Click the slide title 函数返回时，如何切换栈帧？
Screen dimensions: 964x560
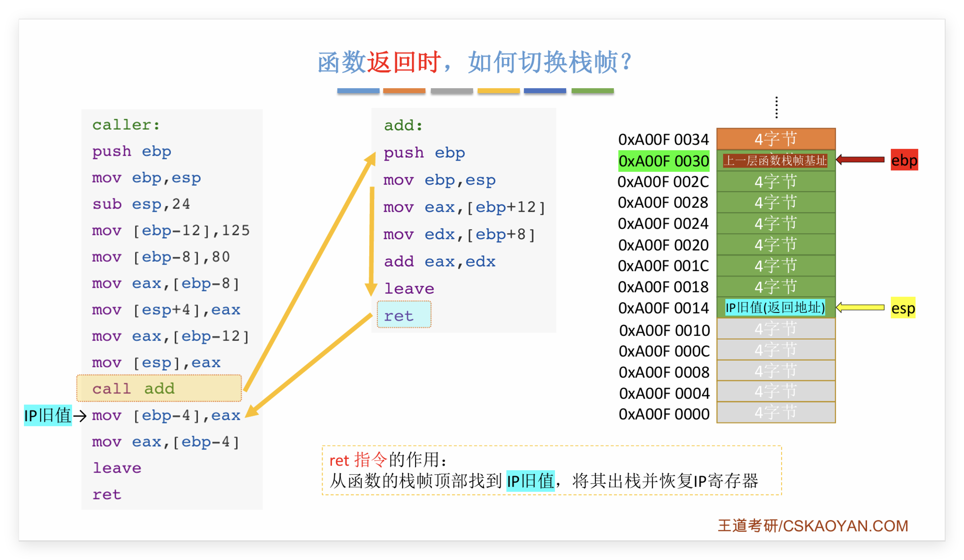[x=474, y=63]
